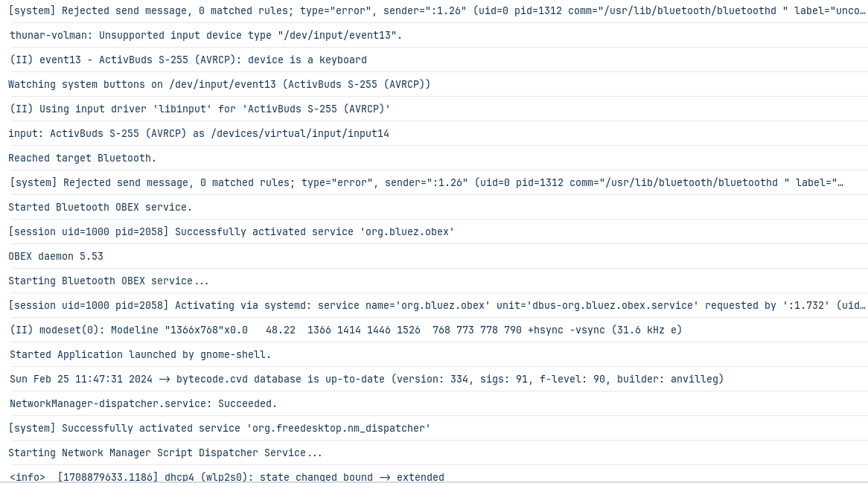Select 'NetworkManager-dispatcher.service: Succeeded.' line
Screen dimensions: 868x483
434,403
